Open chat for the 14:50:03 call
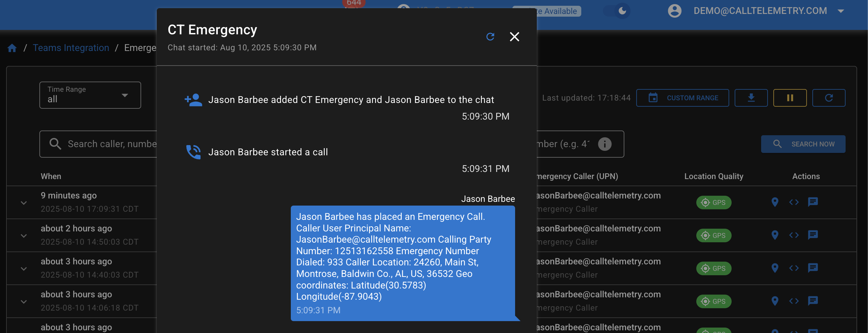The width and height of the screenshot is (868, 333). click(x=813, y=235)
